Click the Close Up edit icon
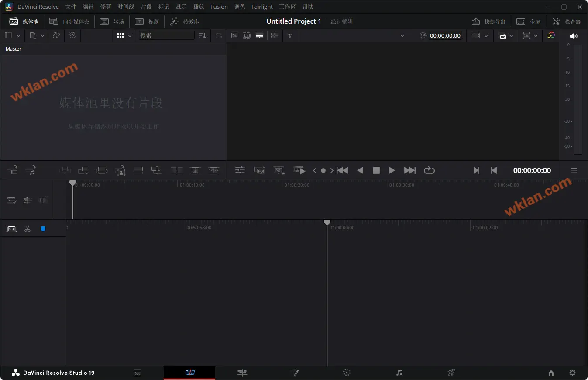This screenshot has height=380, width=588. [x=120, y=170]
